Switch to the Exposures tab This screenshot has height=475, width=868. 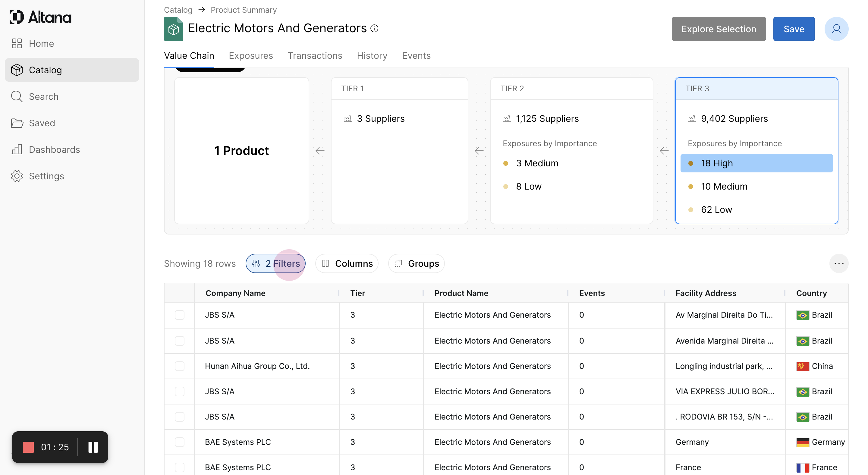point(251,55)
